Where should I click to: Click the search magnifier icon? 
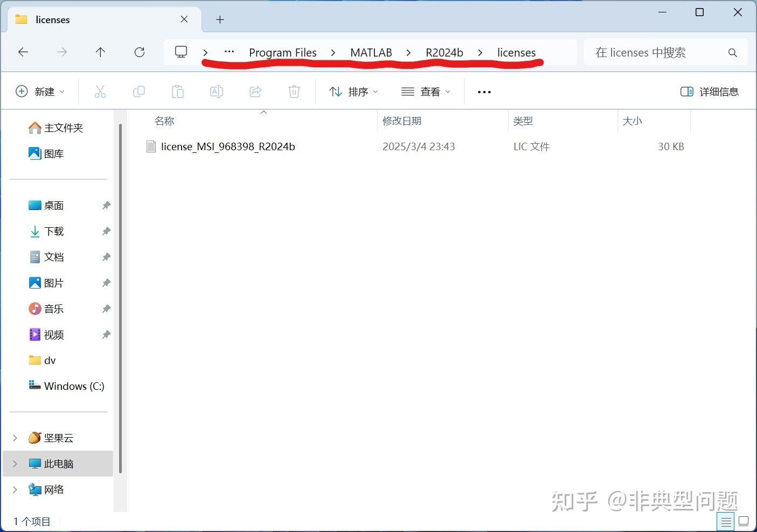tap(732, 53)
